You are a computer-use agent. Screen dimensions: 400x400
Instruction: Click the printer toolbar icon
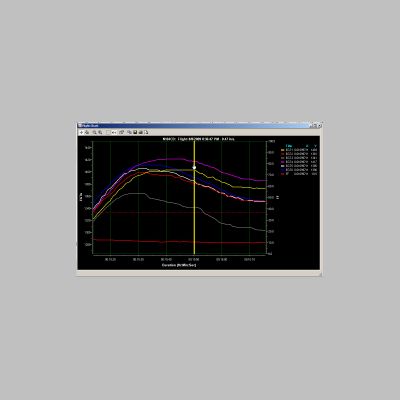(x=140, y=133)
